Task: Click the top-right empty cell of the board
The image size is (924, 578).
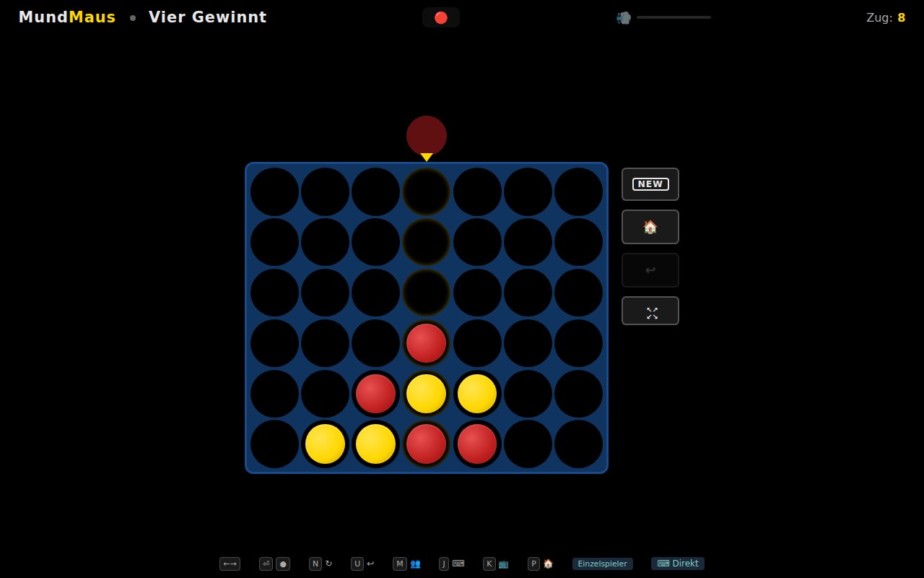Action: [578, 191]
